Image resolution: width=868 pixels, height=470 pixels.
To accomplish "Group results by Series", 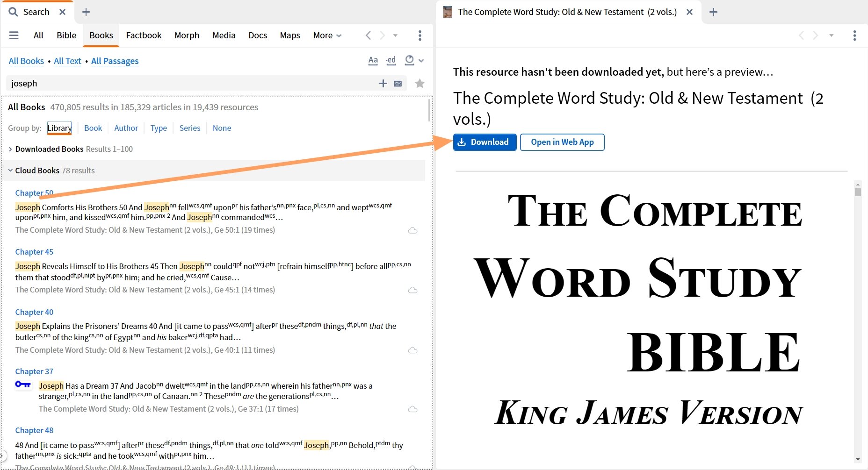I will tap(190, 128).
